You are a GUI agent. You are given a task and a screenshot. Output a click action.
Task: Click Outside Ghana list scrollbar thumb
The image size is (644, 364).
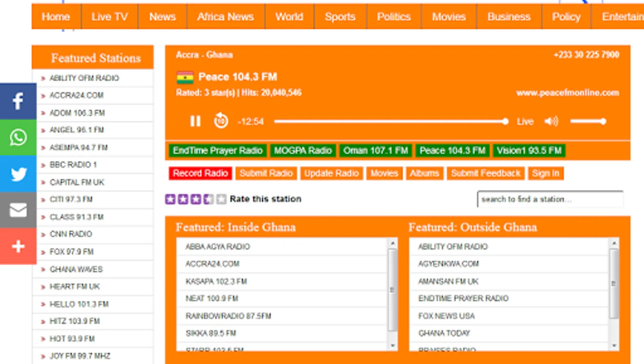614,284
